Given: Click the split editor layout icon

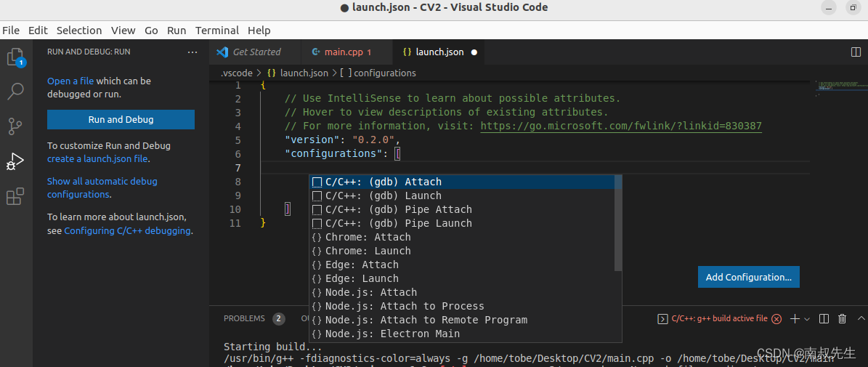Looking at the screenshot, I should click(x=856, y=52).
